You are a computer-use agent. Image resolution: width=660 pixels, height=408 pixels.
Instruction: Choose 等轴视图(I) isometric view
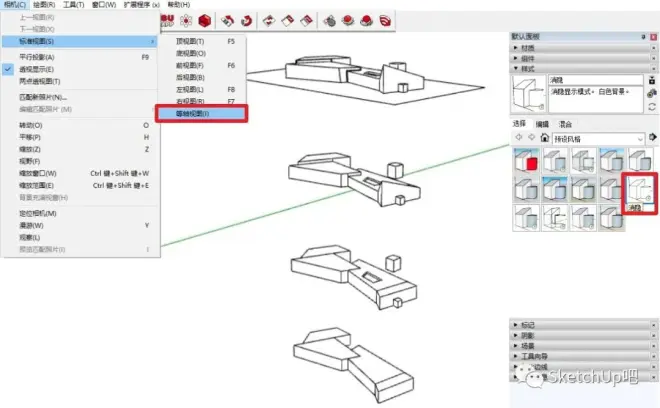point(202,114)
